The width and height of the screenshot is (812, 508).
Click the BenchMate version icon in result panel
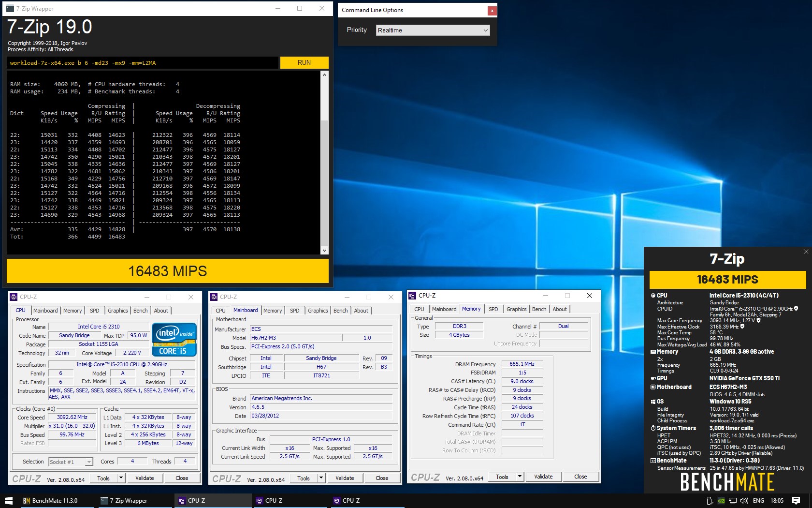click(653, 461)
